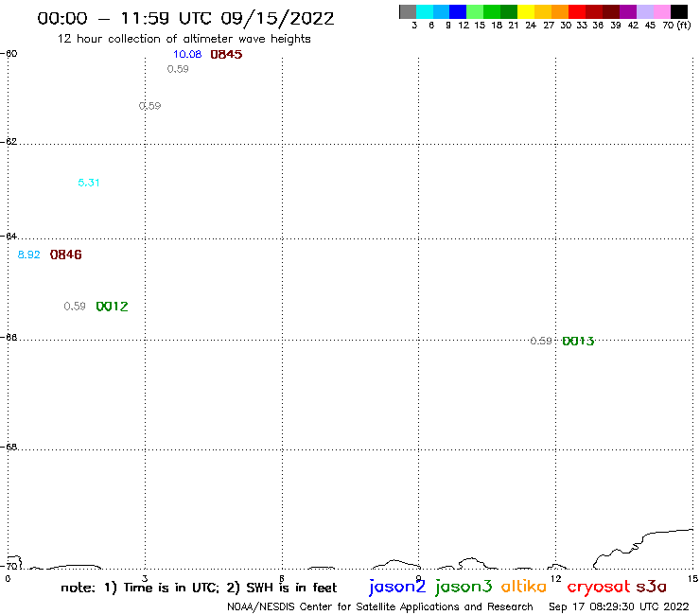Click the -70 latitude axis label
The image size is (700, 615).
(x=9, y=566)
